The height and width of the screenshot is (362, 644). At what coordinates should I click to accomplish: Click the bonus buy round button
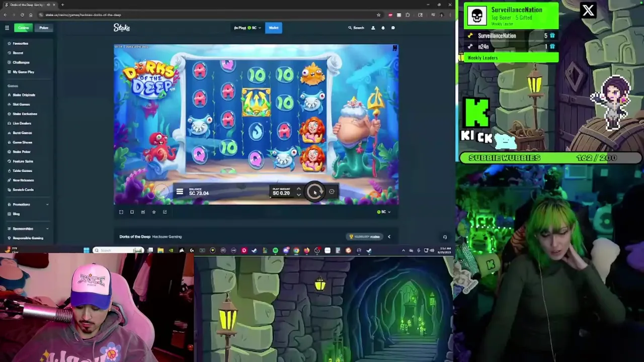click(x=162, y=192)
